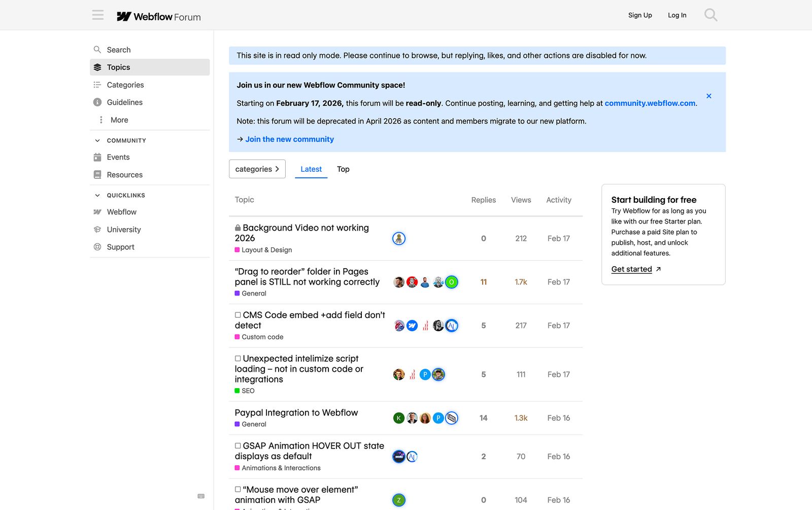The width and height of the screenshot is (812, 510).
Task: Open CMS Code embed topic
Action: [310, 321]
